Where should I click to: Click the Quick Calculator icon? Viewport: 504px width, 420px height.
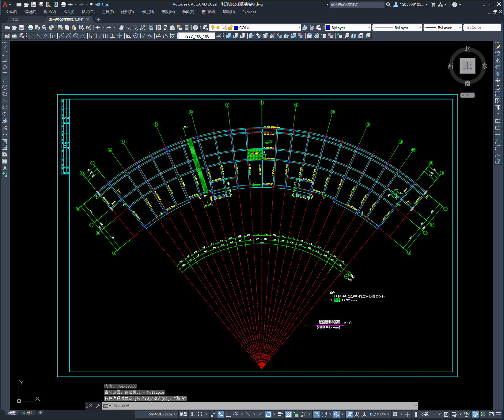[x=187, y=28]
